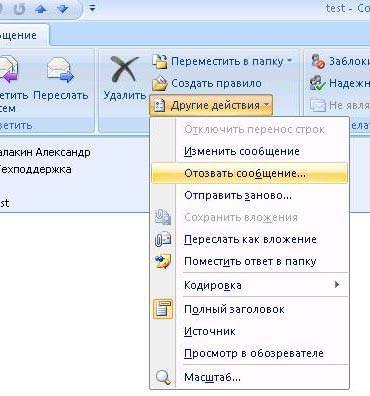Click the Переместить в папку folder icon
The width and height of the screenshot is (370, 396).
160,61
